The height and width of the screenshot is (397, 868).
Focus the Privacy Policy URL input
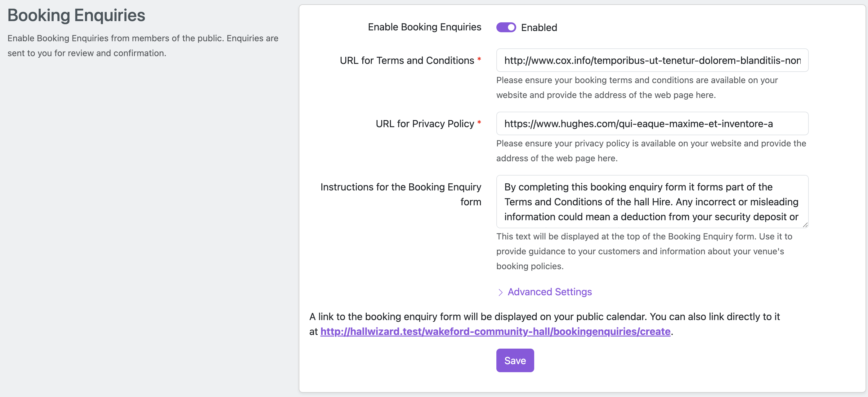point(652,124)
